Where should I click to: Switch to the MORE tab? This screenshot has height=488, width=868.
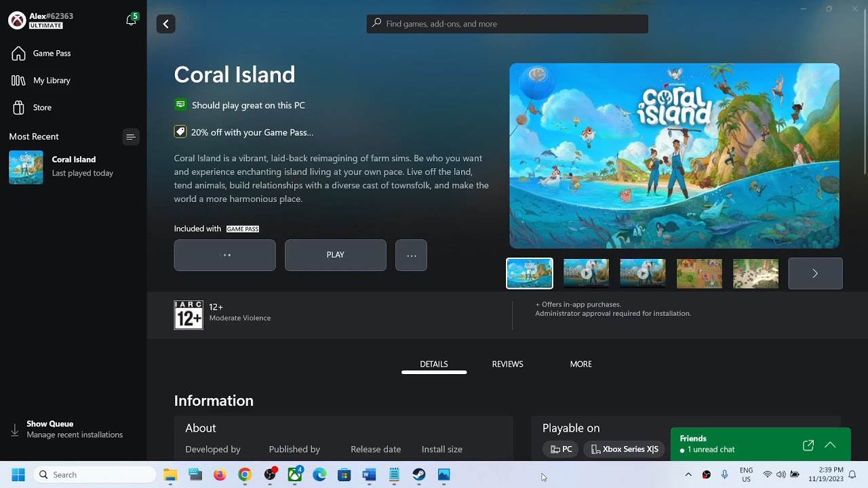tap(581, 364)
